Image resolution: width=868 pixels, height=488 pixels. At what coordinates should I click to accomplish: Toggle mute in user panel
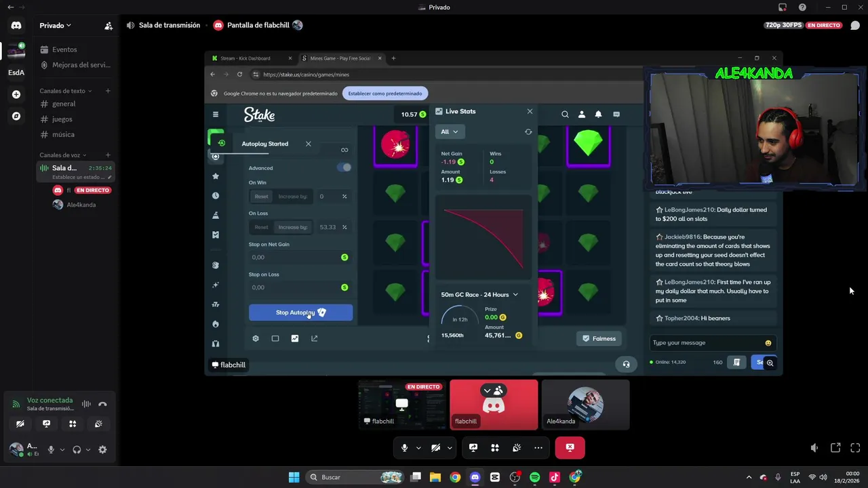pyautogui.click(x=50, y=449)
